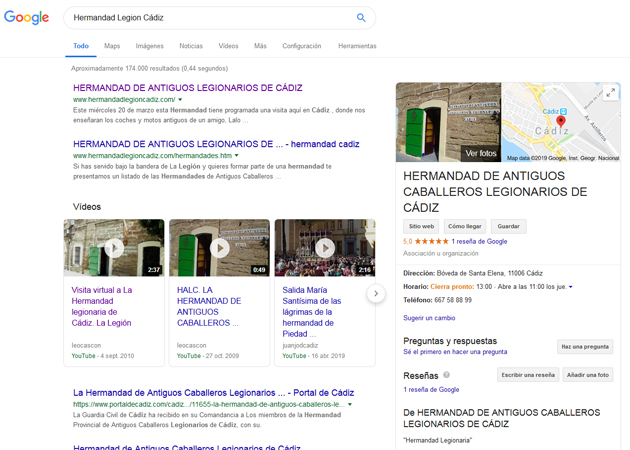Click the YouTube source label dated 4 sept. 2010
Screen dimensions: 630x450
pos(84,356)
